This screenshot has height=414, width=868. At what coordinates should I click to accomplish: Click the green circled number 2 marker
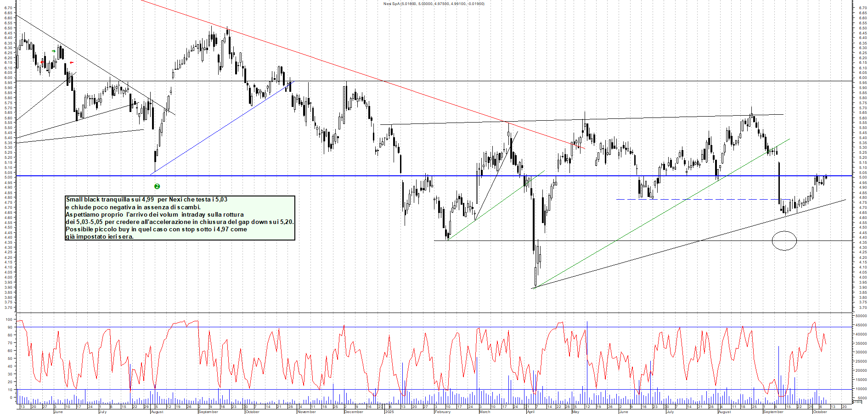157,186
